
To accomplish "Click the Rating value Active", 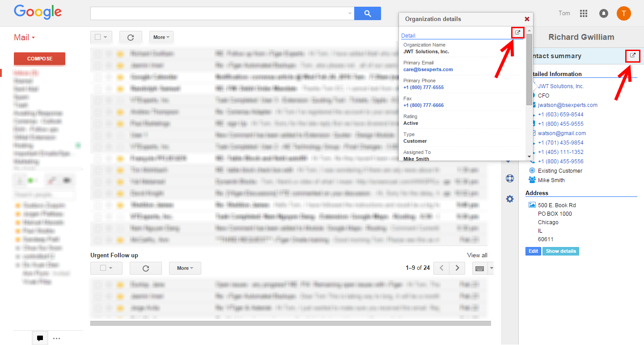I will tap(411, 123).
